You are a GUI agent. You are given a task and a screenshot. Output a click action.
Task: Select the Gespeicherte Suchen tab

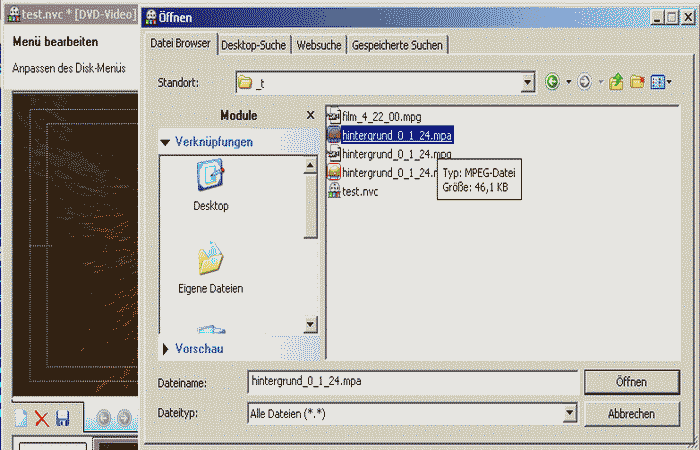pyautogui.click(x=397, y=45)
